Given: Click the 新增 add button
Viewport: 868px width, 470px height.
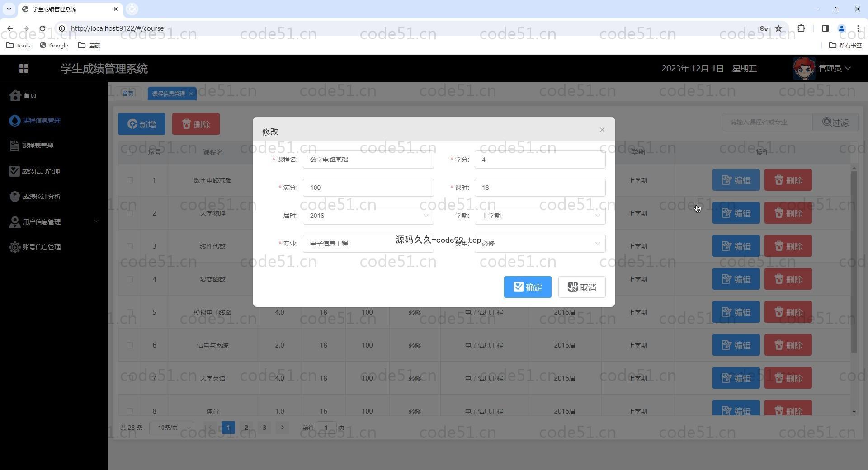Looking at the screenshot, I should [x=142, y=124].
